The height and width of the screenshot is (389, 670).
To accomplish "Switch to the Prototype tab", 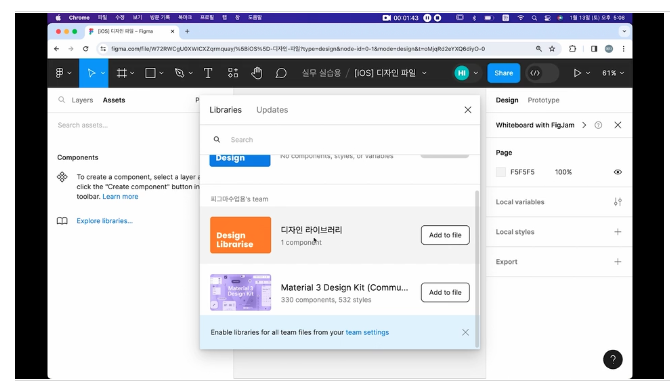I will (543, 100).
